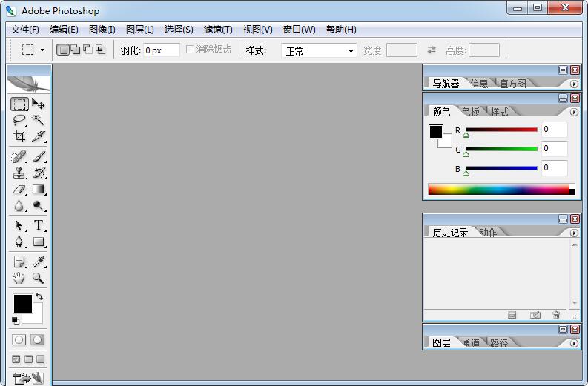Open the 样式 style dropdown

[320, 50]
